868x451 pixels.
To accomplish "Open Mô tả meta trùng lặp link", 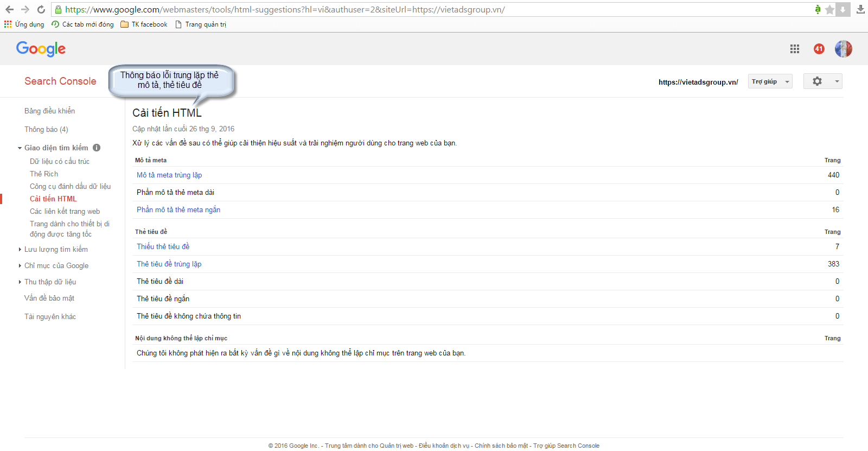I will [x=169, y=175].
